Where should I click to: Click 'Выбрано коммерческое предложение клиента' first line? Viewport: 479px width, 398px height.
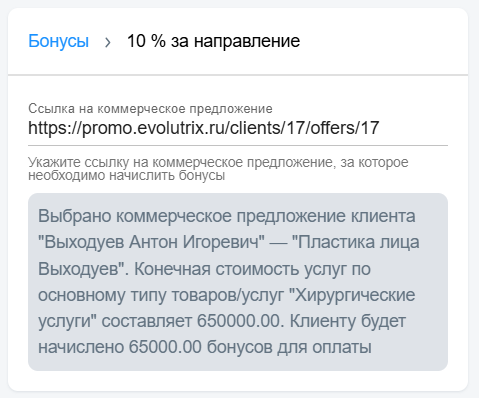coord(227,216)
